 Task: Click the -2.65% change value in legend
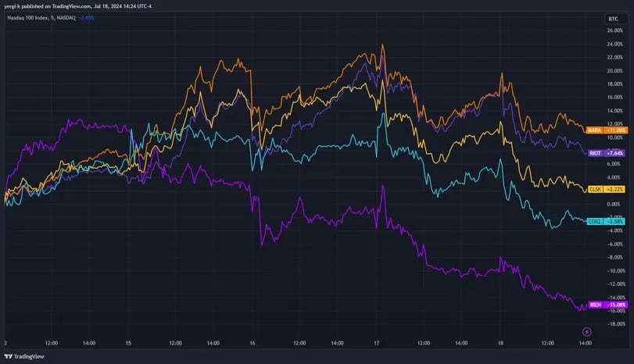[86, 18]
